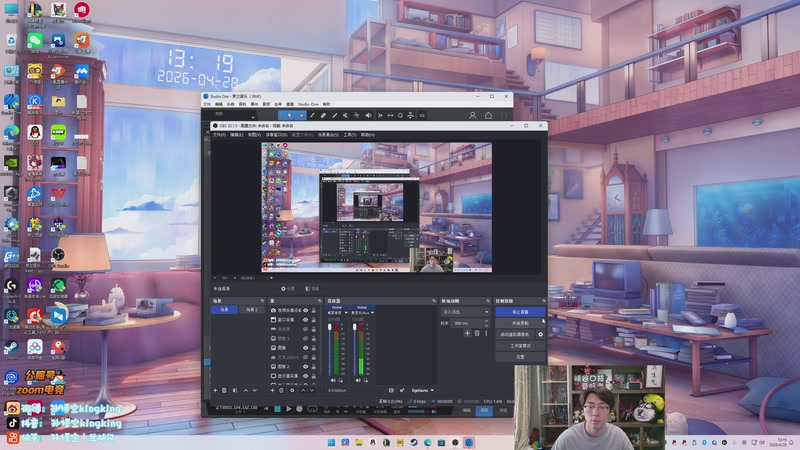The width and height of the screenshot is (800, 450).
Task: Click Play in Studio One transport
Action: (x=289, y=409)
